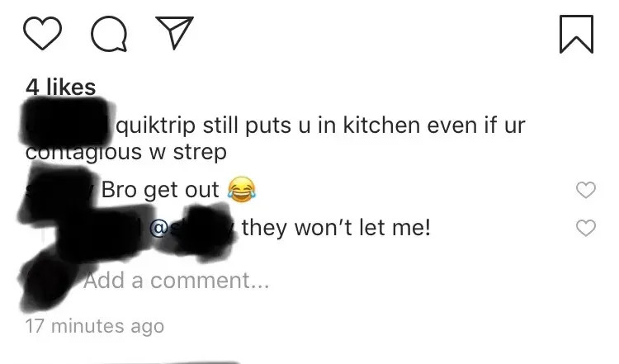Like the post with the heart icon
Screen dimensions: 619x364
(43, 33)
